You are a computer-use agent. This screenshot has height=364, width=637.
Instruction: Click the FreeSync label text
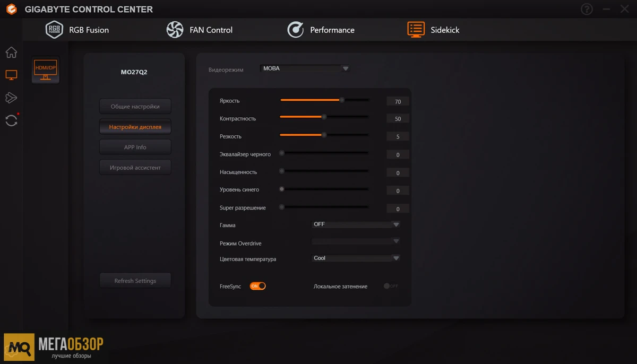(230, 287)
